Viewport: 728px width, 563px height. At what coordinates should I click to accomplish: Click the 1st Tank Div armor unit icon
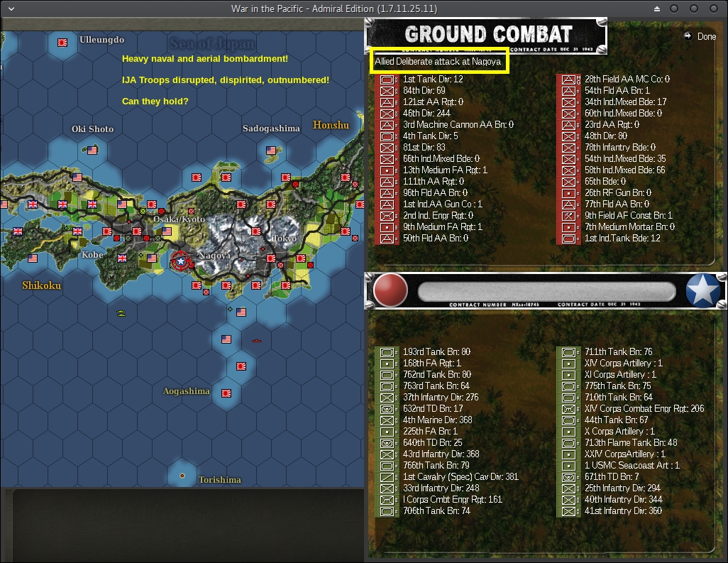coord(387,80)
